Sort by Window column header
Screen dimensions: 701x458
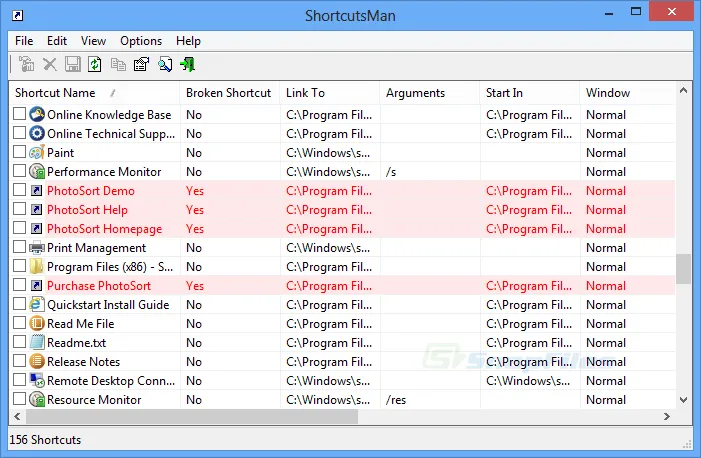628,93
